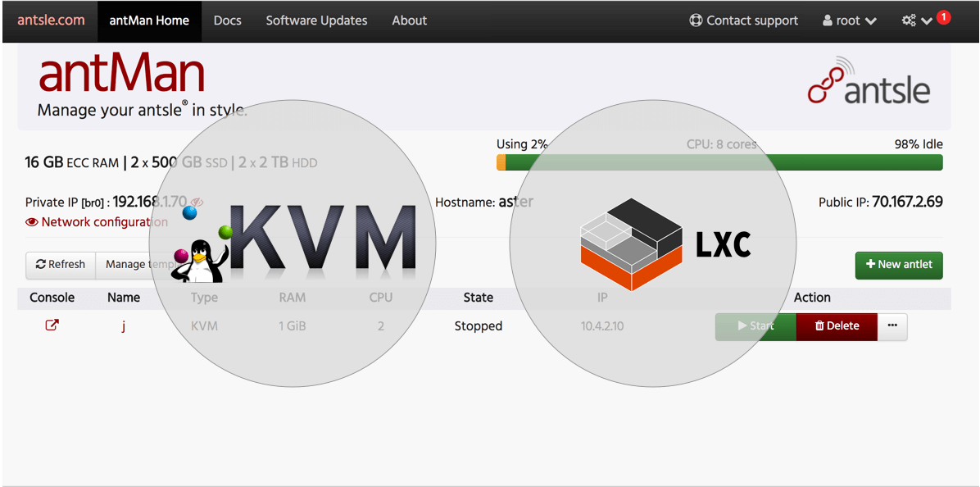Screen dimensions: 980x487
Task: Click the 16 GB ECC RAM text
Action: [x=72, y=163]
